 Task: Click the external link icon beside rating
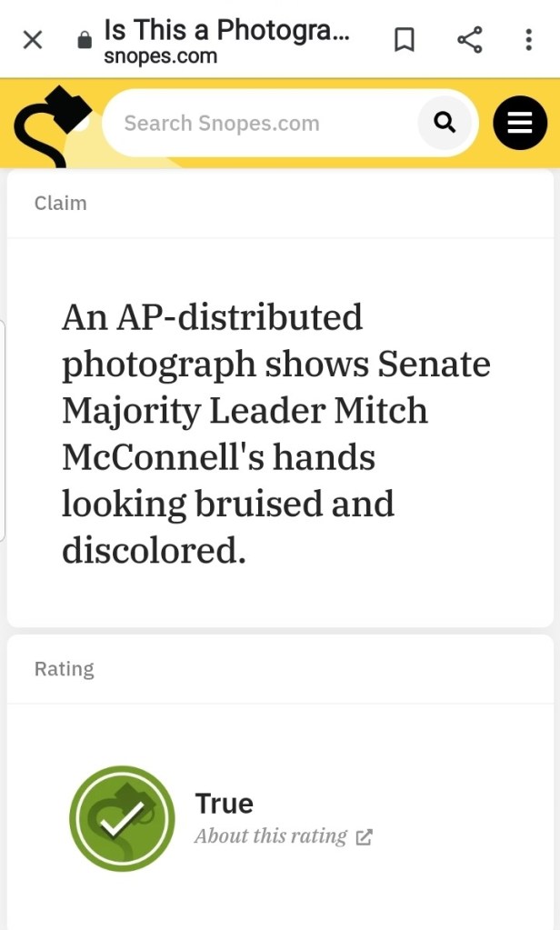pyautogui.click(x=364, y=837)
